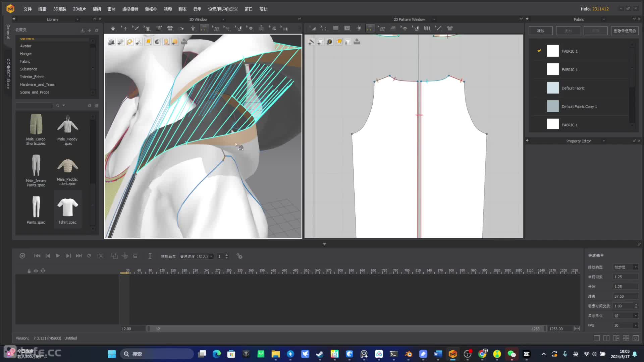644x362 pixels.
Task: Select the Internal Rectangle tool in 2D toolbar
Action: (x=347, y=28)
